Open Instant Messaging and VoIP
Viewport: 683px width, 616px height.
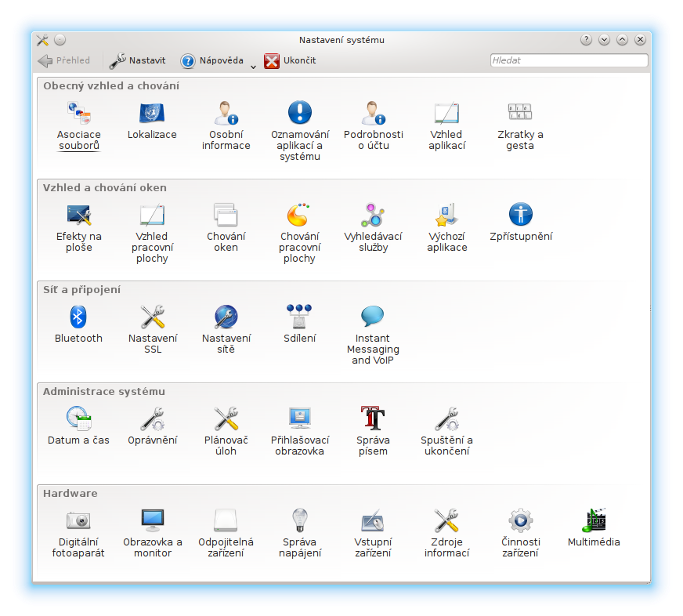373,335
